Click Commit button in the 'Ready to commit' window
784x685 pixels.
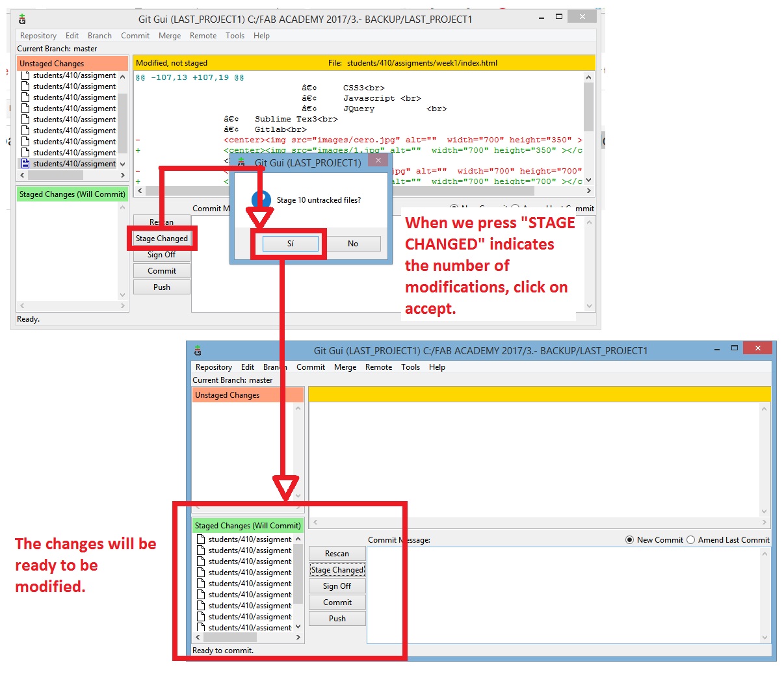point(337,602)
